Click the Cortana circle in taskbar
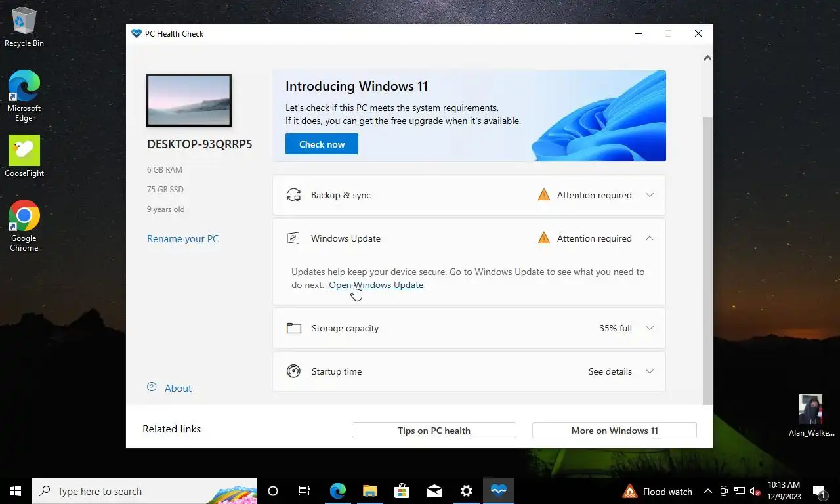The width and height of the screenshot is (840, 504). tap(273, 491)
